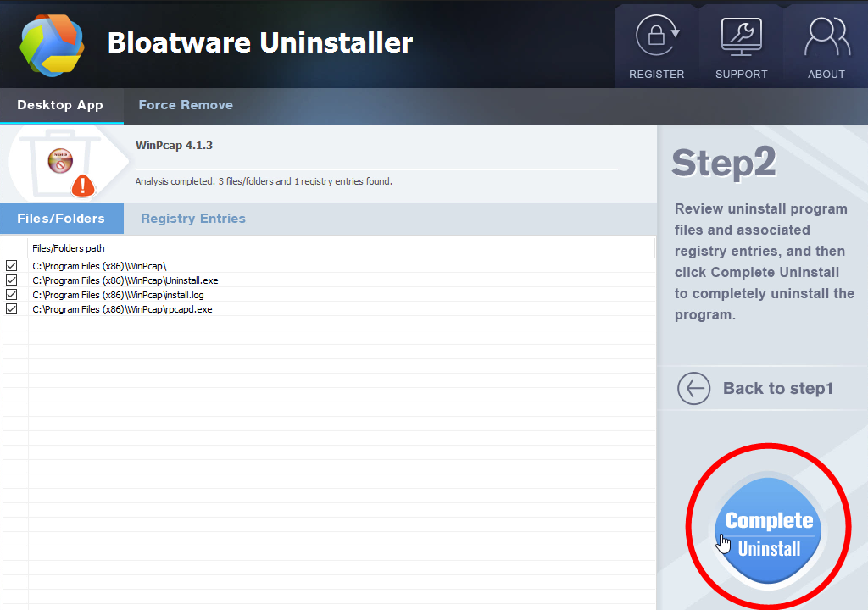Open the Register padlock icon

tap(657, 36)
